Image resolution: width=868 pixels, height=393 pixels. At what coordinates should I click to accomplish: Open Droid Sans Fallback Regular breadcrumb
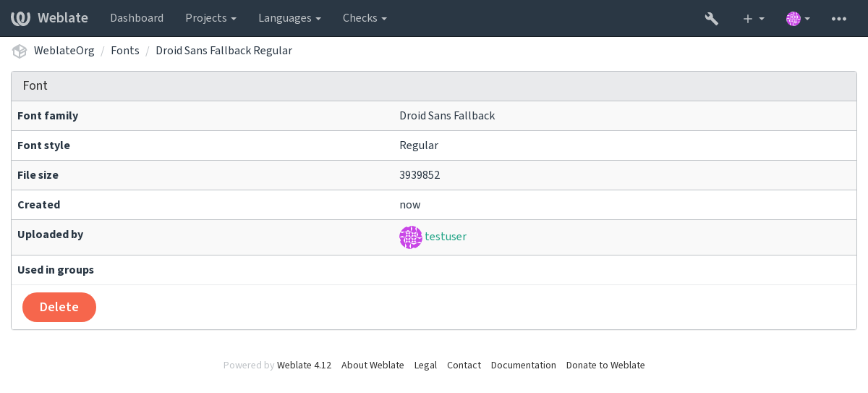224,51
